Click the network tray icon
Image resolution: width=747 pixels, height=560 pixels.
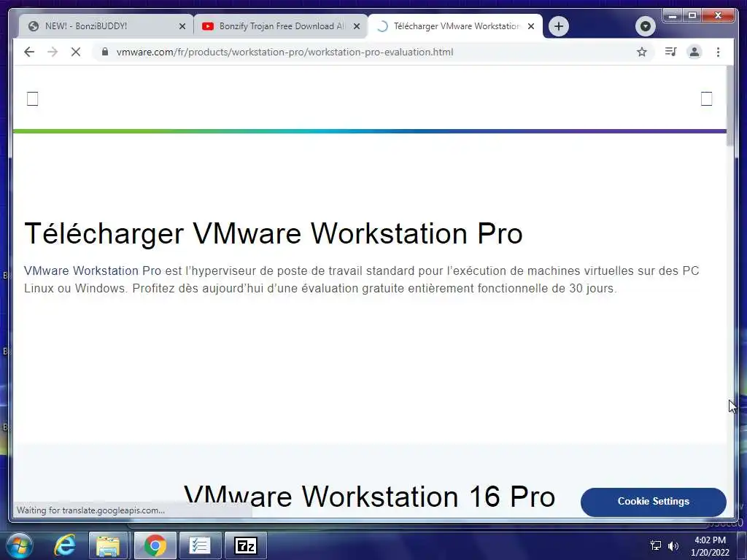(x=656, y=545)
